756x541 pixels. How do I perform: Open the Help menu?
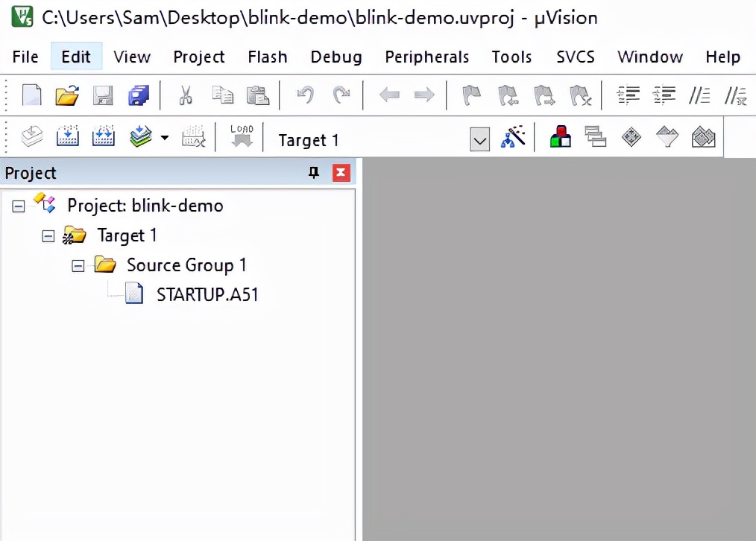point(722,57)
